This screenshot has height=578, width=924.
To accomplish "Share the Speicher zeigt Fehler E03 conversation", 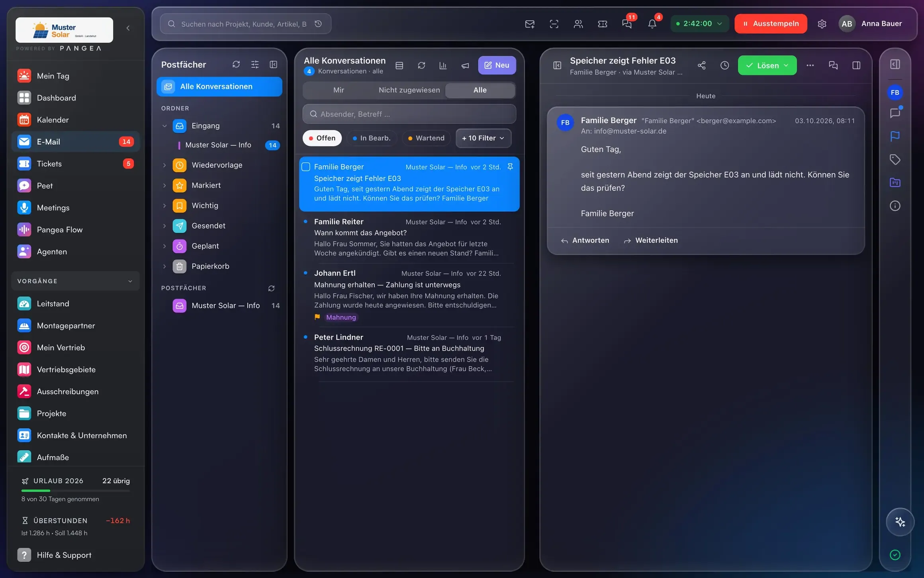I will (x=702, y=65).
